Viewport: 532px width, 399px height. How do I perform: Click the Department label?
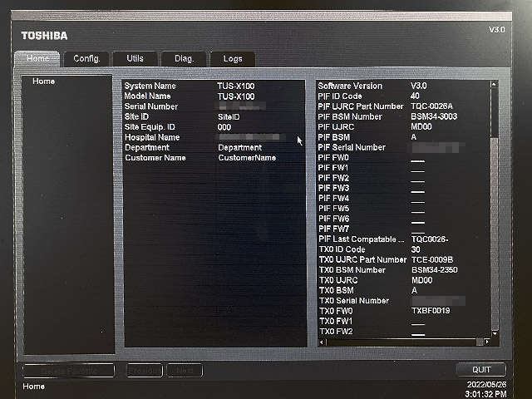click(147, 148)
